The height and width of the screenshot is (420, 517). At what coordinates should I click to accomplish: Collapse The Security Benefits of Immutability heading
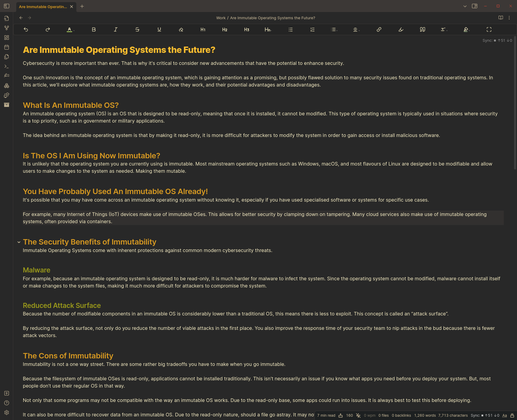(x=19, y=242)
